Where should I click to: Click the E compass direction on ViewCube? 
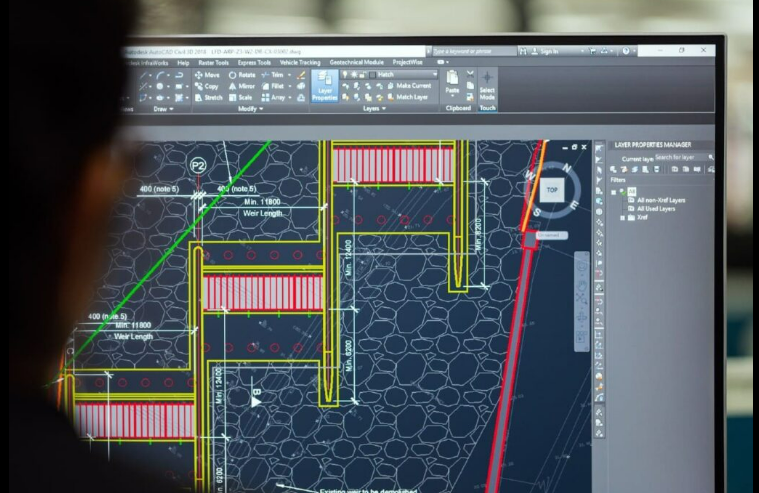click(x=574, y=205)
